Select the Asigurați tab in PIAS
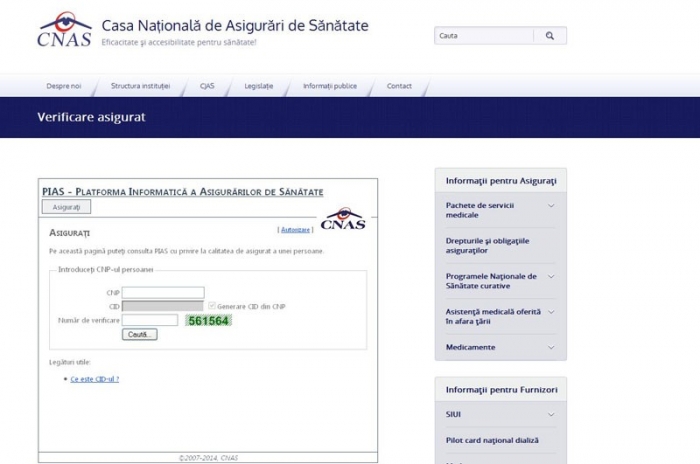The height and width of the screenshot is (464, 700). [66, 207]
